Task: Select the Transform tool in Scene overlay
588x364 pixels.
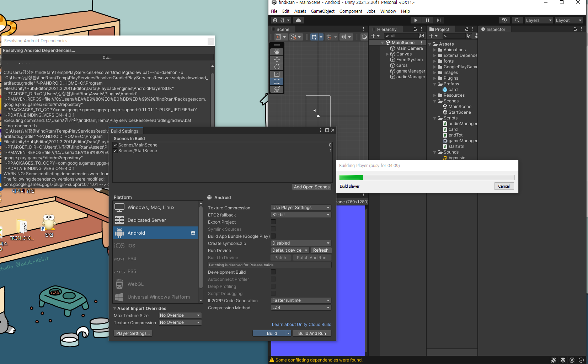Action: 277,89
